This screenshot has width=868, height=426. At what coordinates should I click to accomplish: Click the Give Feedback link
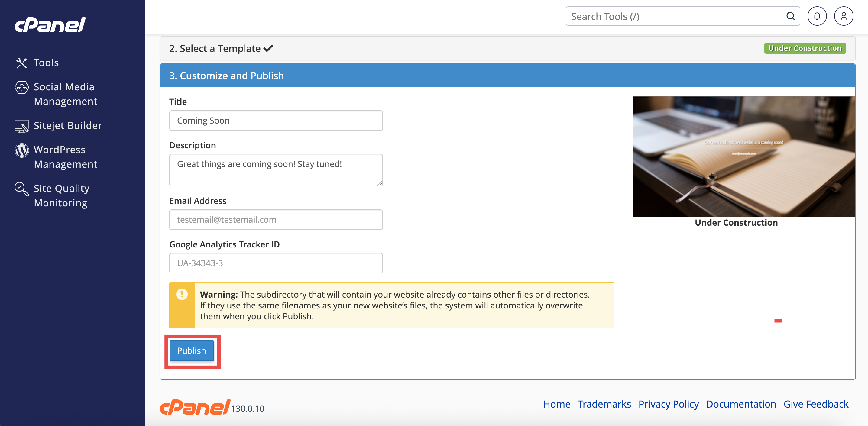point(815,404)
